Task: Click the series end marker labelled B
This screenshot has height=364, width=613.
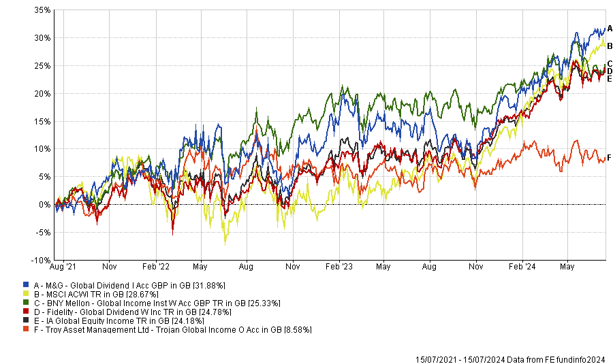Action: tap(610, 46)
